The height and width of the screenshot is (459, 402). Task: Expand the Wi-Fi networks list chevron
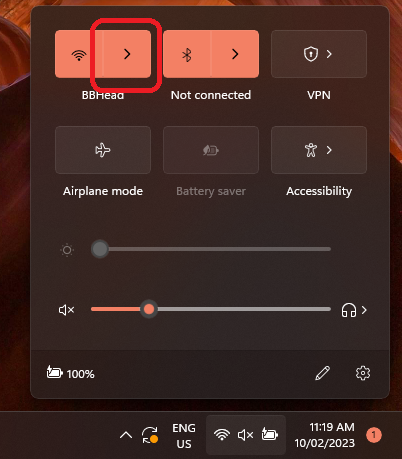pos(127,54)
